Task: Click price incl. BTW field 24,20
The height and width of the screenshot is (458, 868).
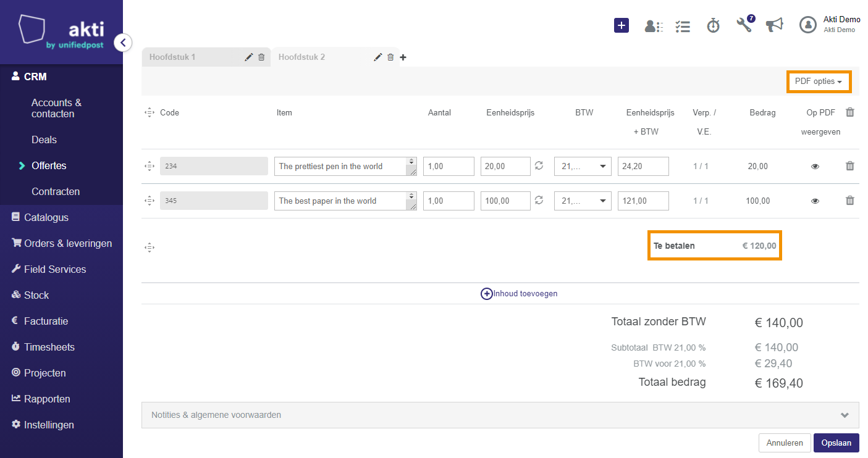Action: point(643,166)
